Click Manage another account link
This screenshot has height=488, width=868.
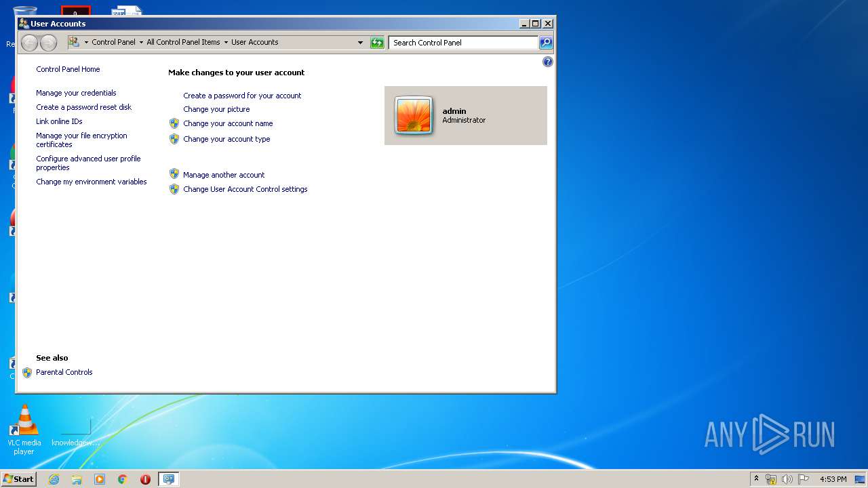[x=224, y=175]
